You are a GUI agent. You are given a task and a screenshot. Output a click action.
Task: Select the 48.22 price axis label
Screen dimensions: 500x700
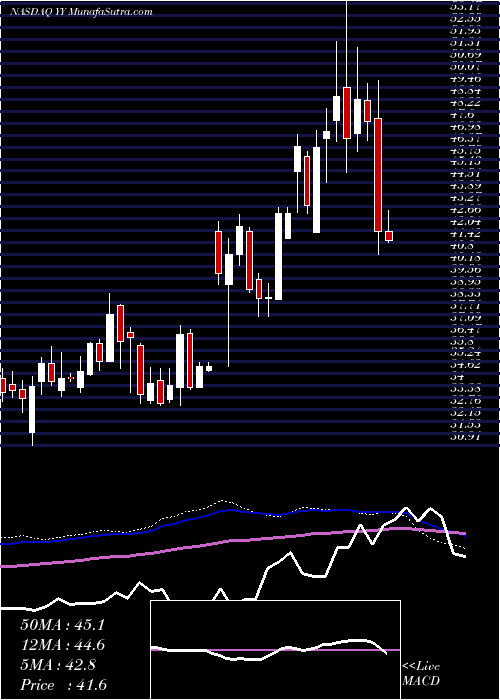coord(465,103)
